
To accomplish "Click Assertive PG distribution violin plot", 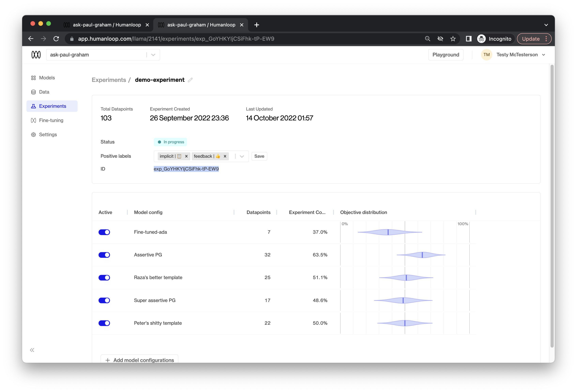I will [x=421, y=255].
